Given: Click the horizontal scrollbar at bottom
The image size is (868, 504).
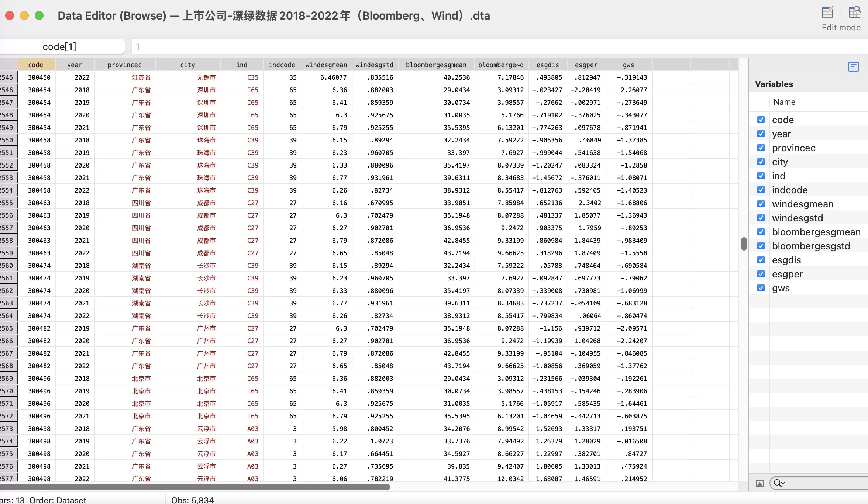Looking at the screenshot, I should pos(195,487).
